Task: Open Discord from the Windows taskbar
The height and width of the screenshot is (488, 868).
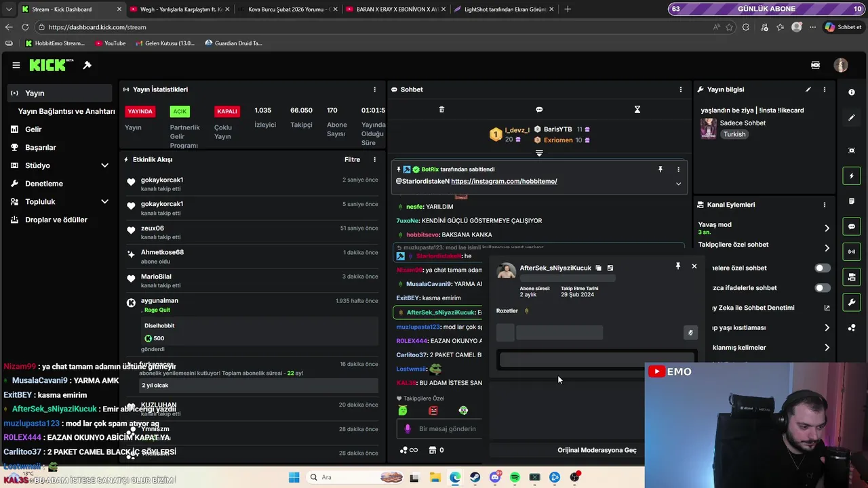Action: (495, 477)
